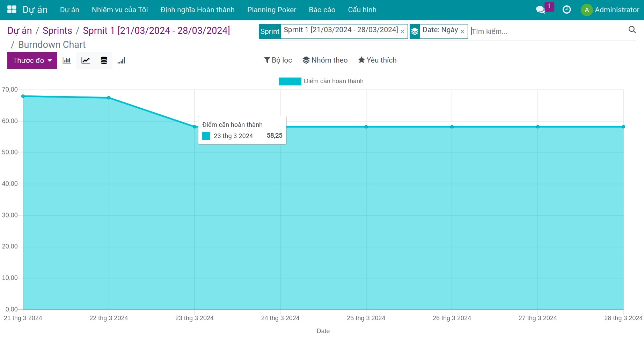Open the Dự án app title

pyautogui.click(x=35, y=10)
